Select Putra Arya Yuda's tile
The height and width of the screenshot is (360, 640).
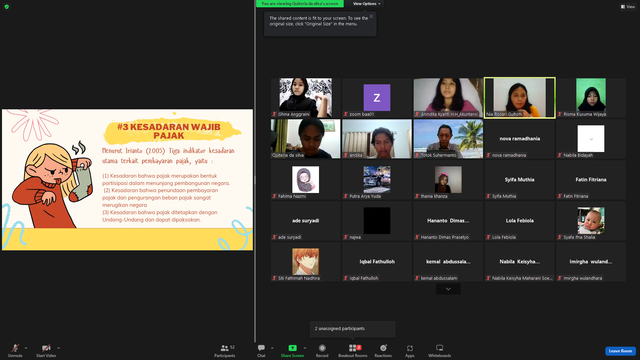(x=377, y=180)
